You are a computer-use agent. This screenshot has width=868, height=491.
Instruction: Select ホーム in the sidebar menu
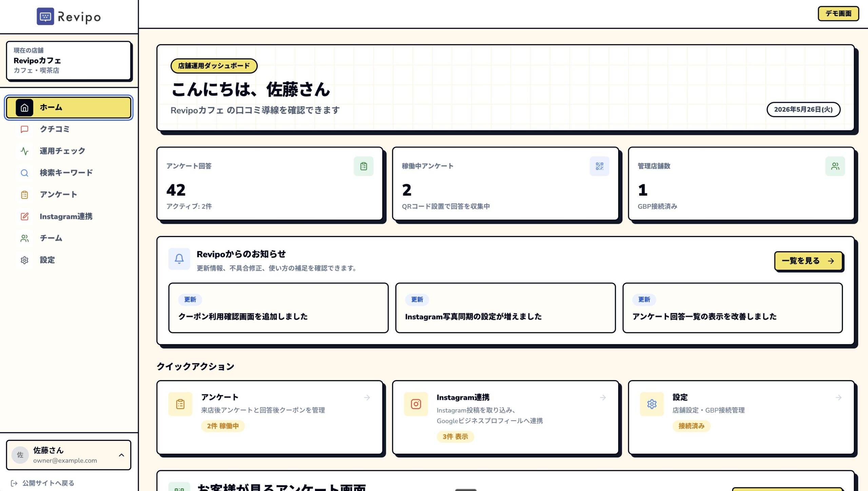point(69,107)
